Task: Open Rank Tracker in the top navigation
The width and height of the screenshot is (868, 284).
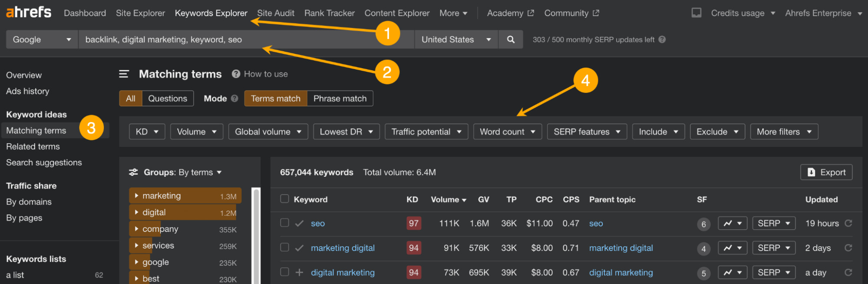Action: click(330, 13)
